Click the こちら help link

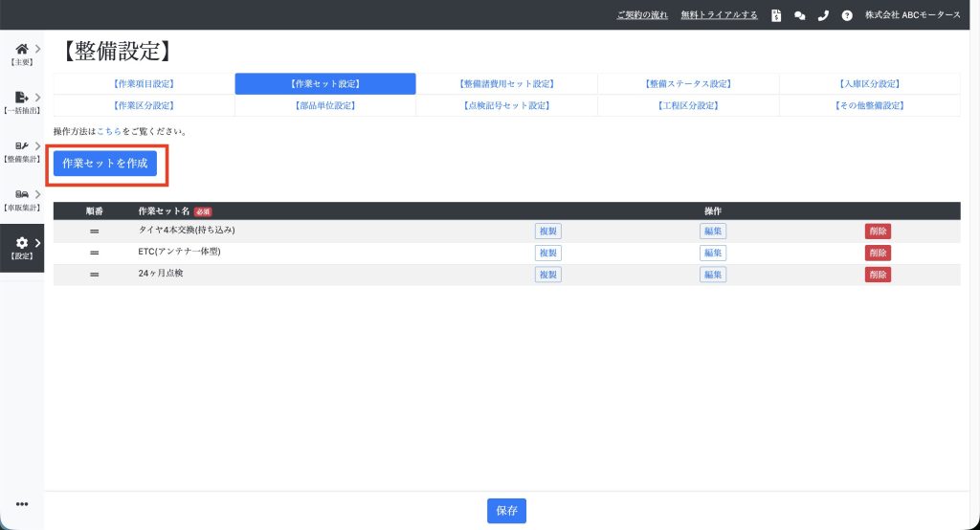[109, 131]
